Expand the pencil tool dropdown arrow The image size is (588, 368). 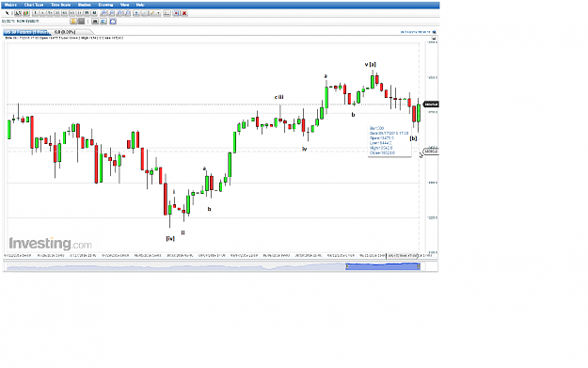tap(158, 13)
